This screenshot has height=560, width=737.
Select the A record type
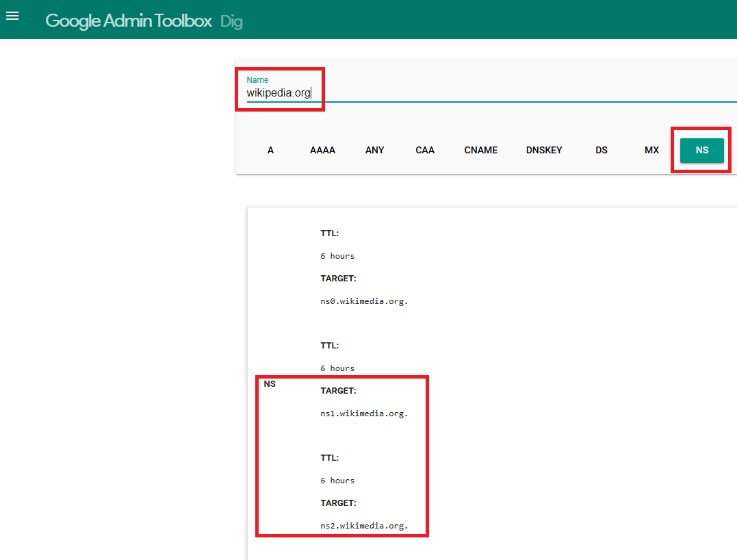click(270, 150)
